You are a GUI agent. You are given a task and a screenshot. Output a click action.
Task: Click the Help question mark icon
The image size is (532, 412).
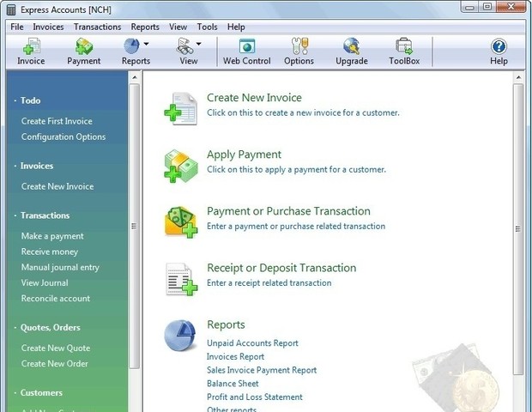click(x=499, y=46)
